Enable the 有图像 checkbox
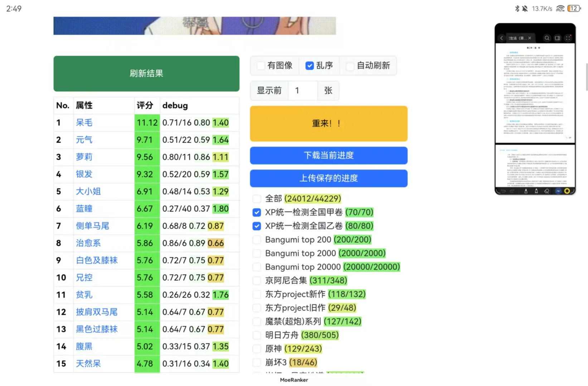 click(261, 66)
